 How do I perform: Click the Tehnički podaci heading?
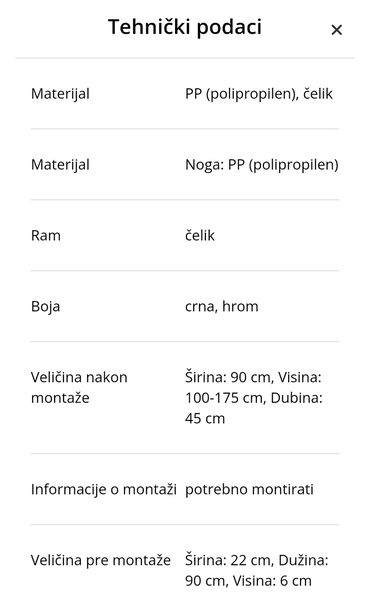coord(185,27)
